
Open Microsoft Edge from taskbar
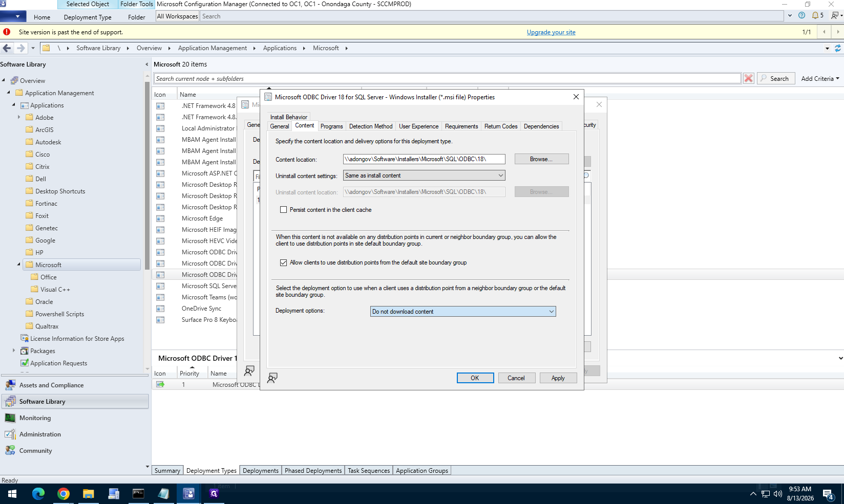[x=38, y=494]
